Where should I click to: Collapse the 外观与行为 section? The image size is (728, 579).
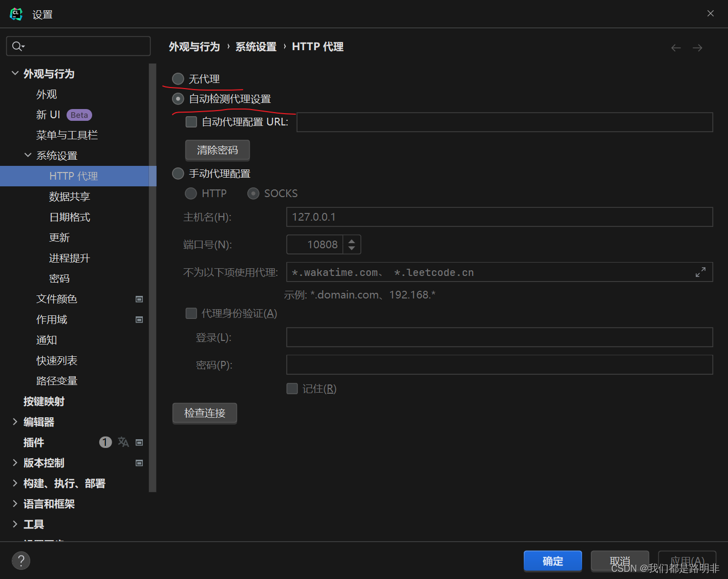pos(14,73)
